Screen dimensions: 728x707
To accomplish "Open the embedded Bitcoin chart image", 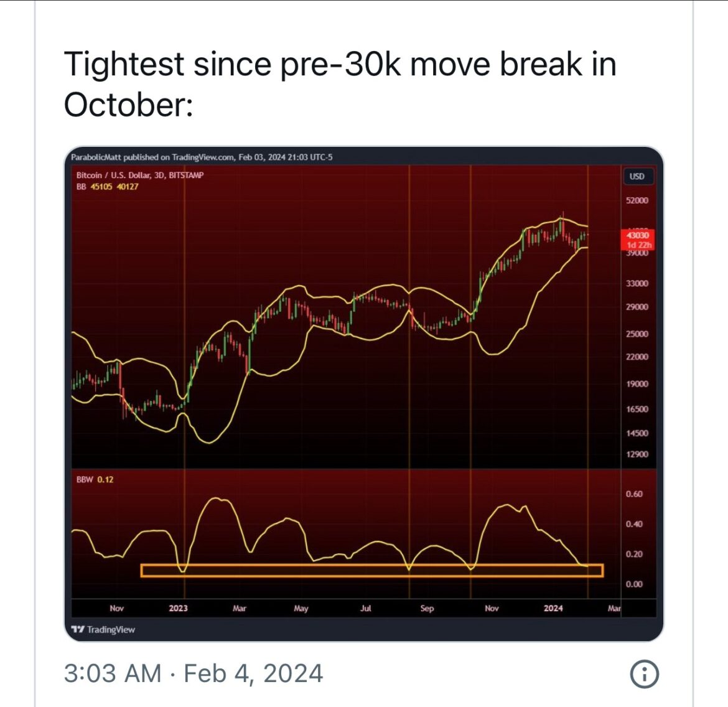I will click(x=363, y=394).
